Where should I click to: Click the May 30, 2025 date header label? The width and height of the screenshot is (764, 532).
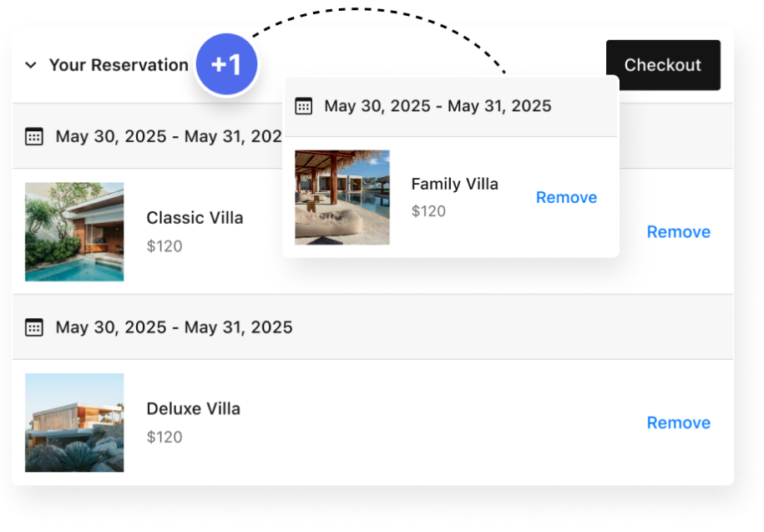tap(173, 327)
